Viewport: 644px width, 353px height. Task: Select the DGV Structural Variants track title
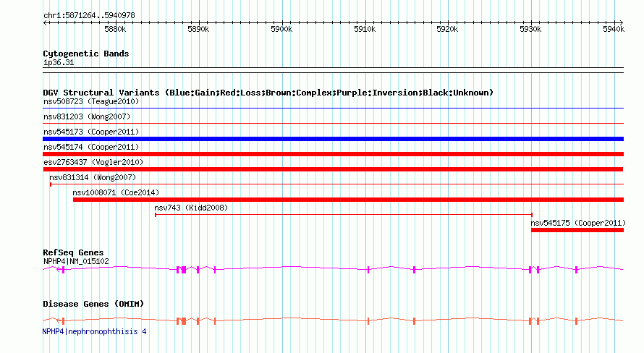click(268, 93)
